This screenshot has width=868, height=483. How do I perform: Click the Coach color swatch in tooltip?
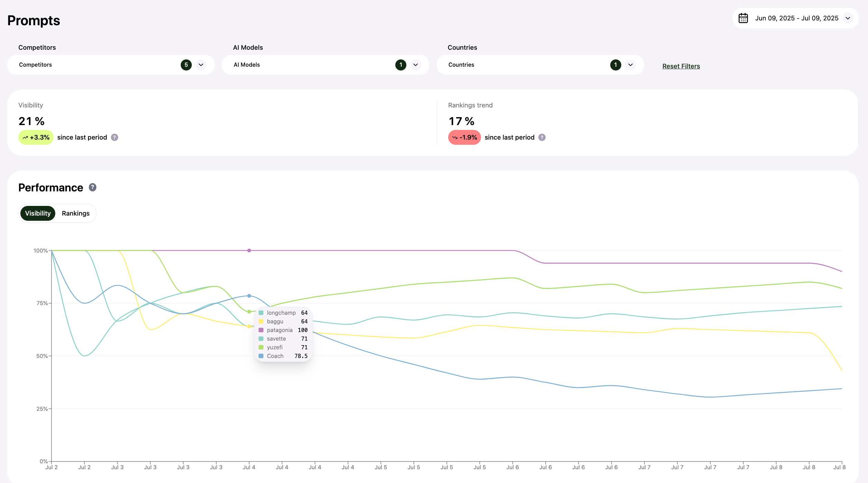[x=261, y=356]
